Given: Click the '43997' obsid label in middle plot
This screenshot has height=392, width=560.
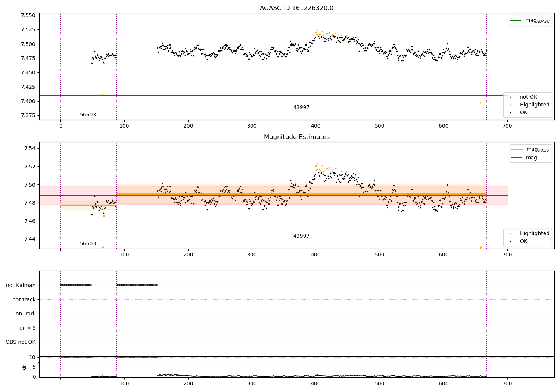Looking at the screenshot, I should (x=301, y=236).
